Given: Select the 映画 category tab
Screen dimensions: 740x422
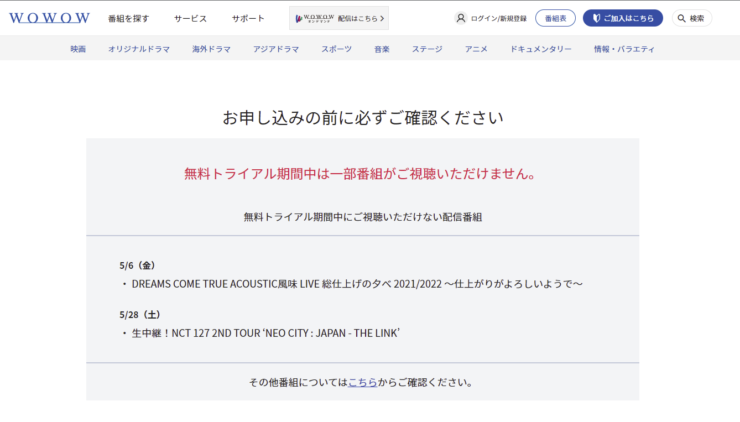Looking at the screenshot, I should [78, 49].
